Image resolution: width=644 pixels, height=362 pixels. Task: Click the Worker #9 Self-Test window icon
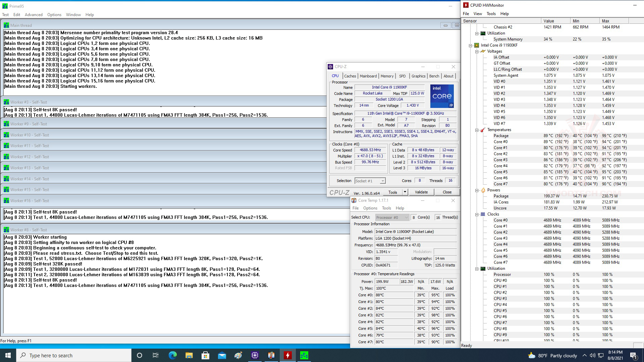[x=6, y=124]
